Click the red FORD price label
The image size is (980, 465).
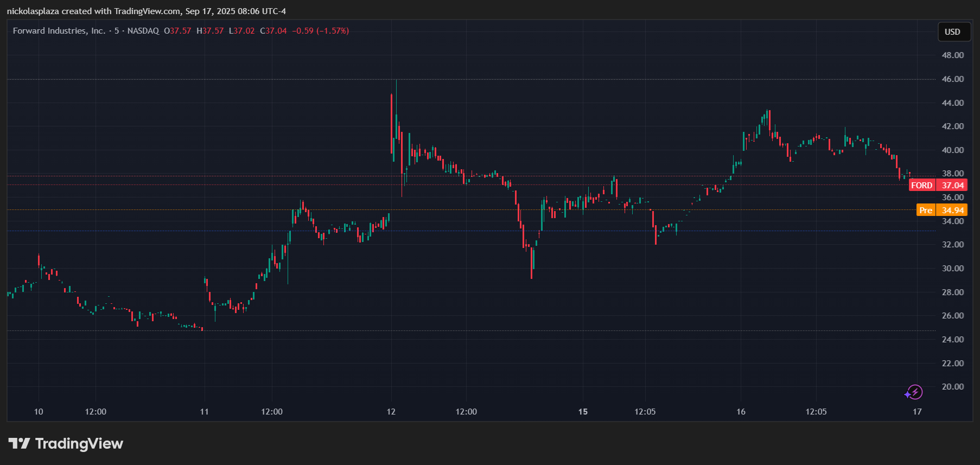coord(938,186)
